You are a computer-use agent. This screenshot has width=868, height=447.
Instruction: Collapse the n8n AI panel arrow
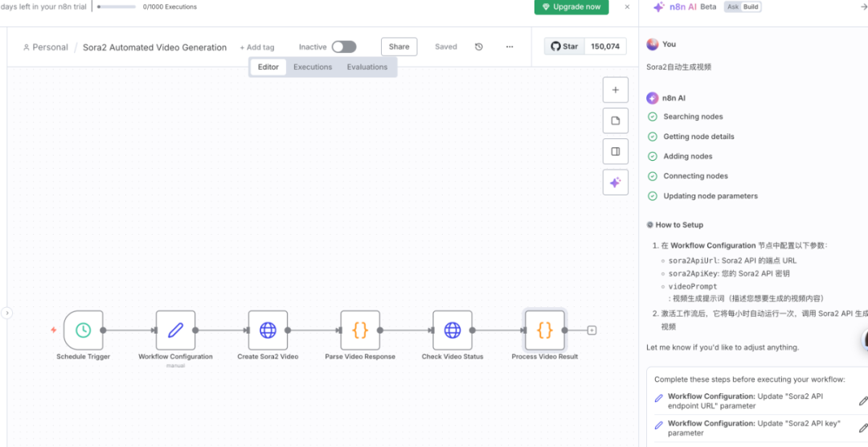864,6
